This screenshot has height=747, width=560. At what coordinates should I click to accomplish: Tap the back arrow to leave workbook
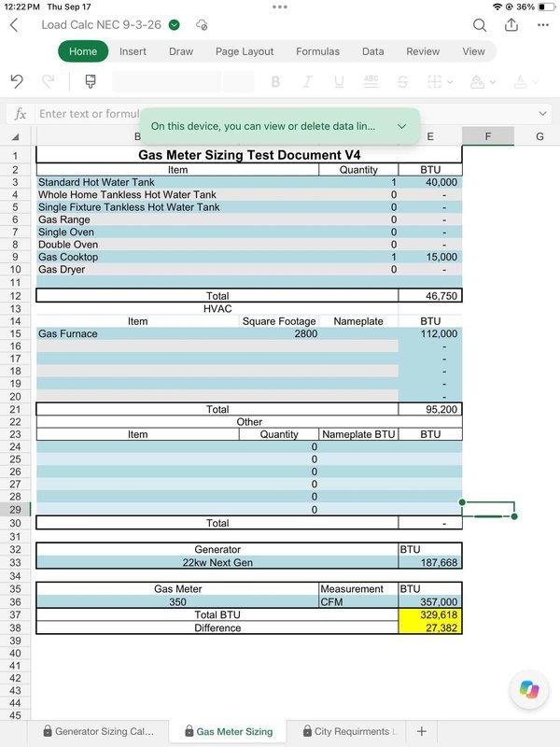pos(14,25)
